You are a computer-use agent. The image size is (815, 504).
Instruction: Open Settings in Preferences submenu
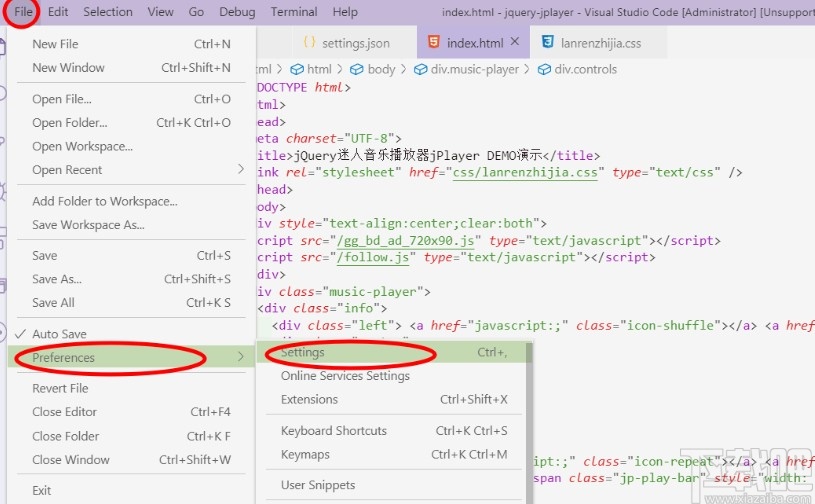point(393,352)
